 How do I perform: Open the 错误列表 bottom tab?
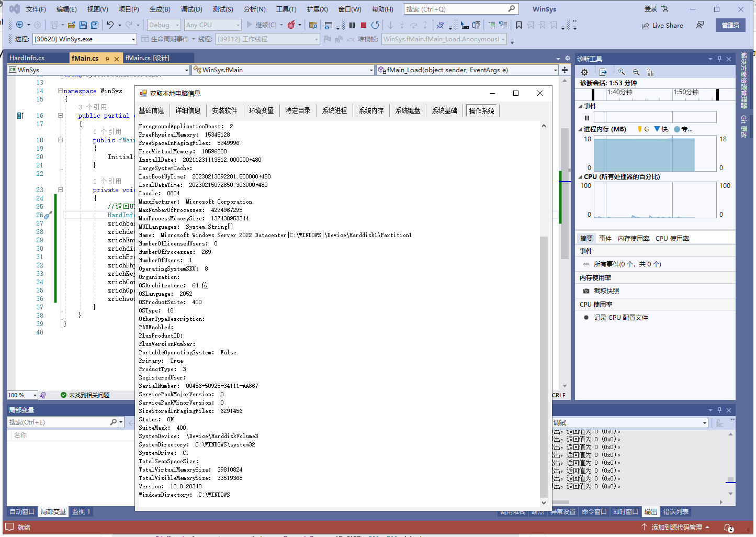coord(676,512)
